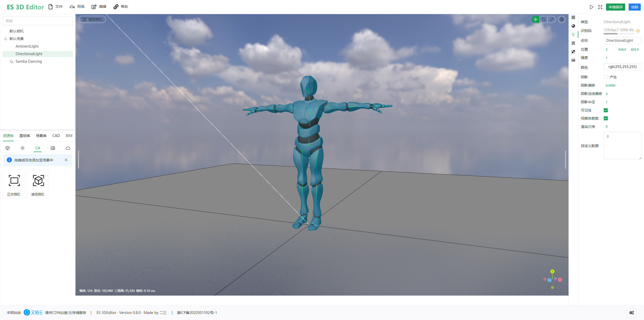The width and height of the screenshot is (644, 320).
Task: Select AmbientLight in the scene tree
Action: click(x=27, y=46)
